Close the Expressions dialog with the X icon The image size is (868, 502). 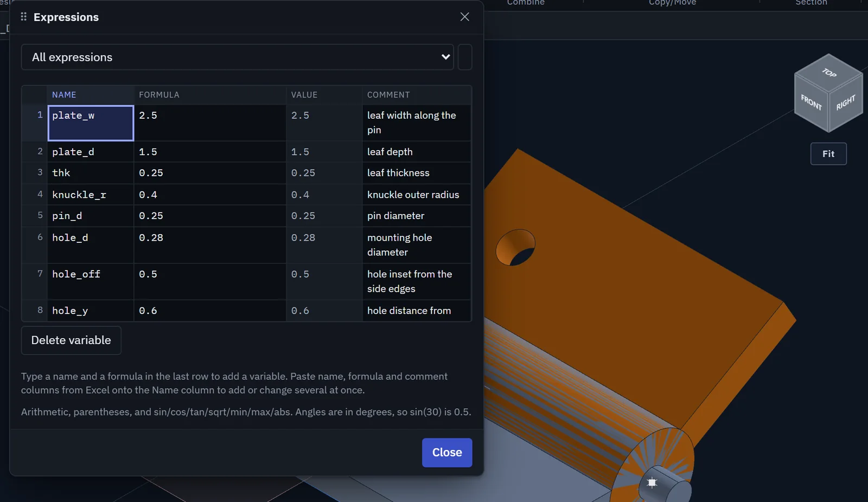[465, 17]
